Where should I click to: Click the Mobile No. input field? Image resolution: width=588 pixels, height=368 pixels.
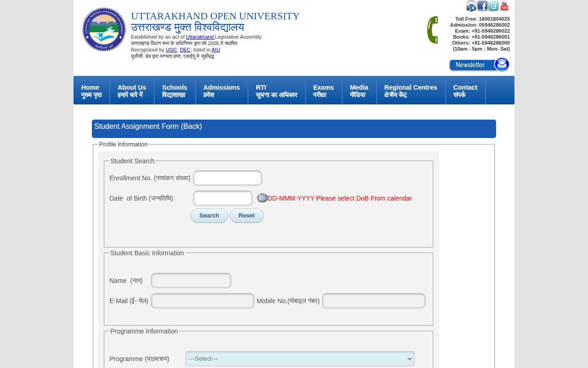(x=374, y=301)
